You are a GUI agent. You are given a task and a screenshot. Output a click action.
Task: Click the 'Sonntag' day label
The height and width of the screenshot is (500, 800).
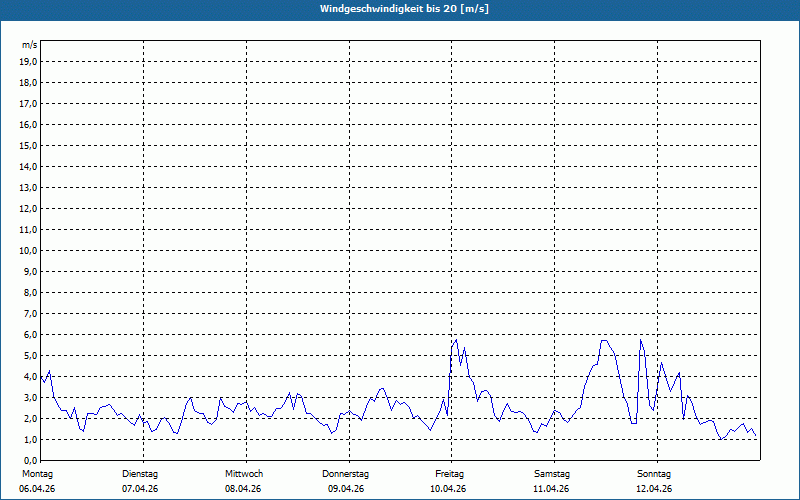(x=654, y=474)
